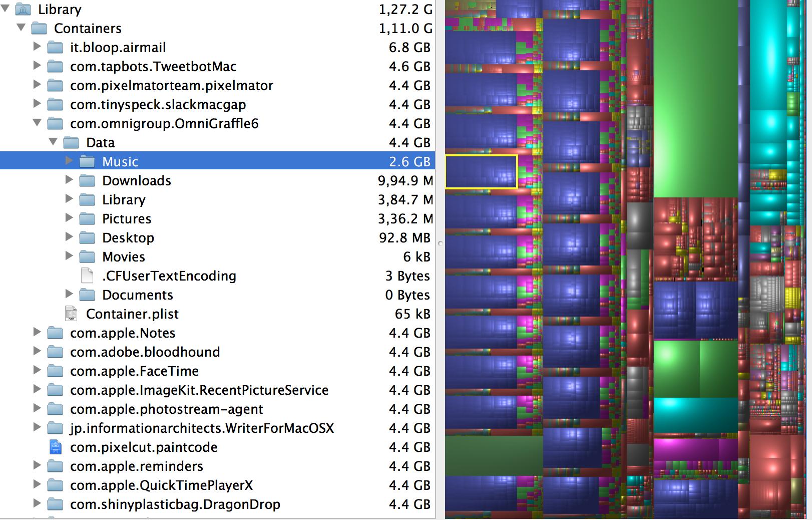Expand the Music folder
This screenshot has width=812, height=520.
[69, 161]
